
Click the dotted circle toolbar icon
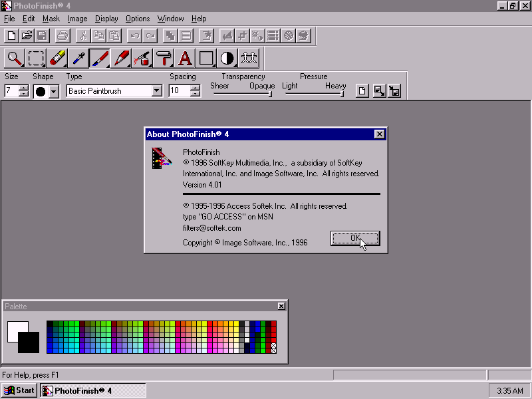pyautogui.click(x=289, y=36)
